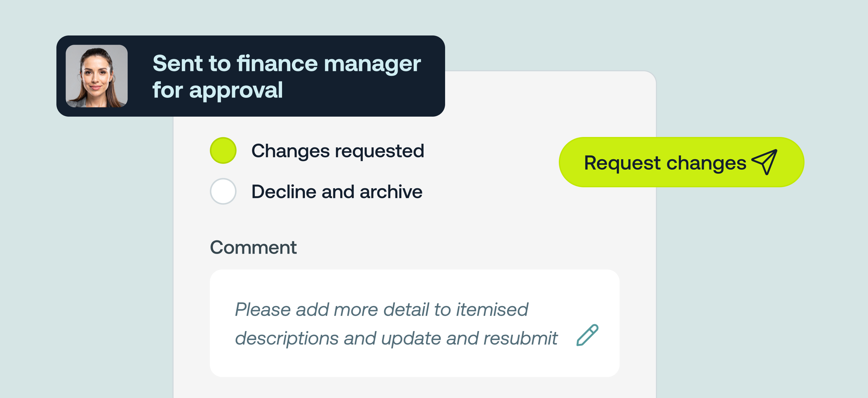Click the word "Request" on the lime button

(x=622, y=163)
